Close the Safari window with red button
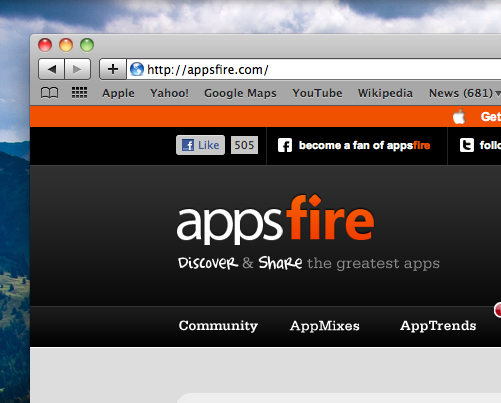 pos(45,45)
